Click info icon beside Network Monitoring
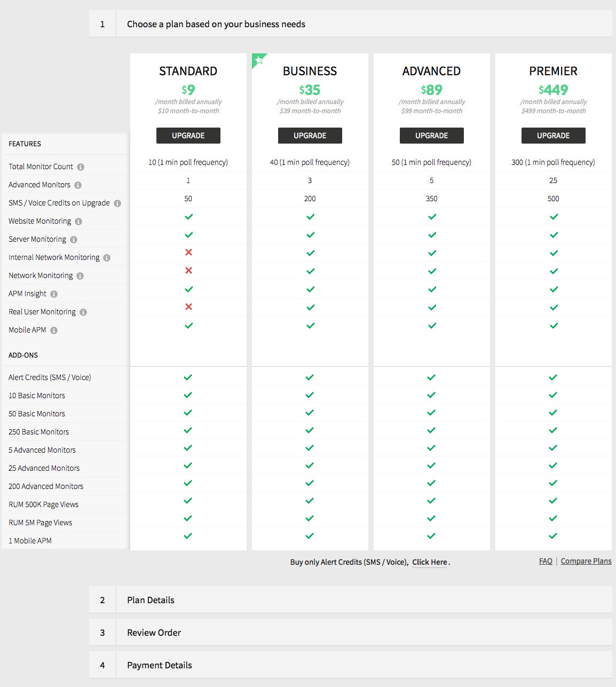The image size is (616, 687). click(80, 276)
